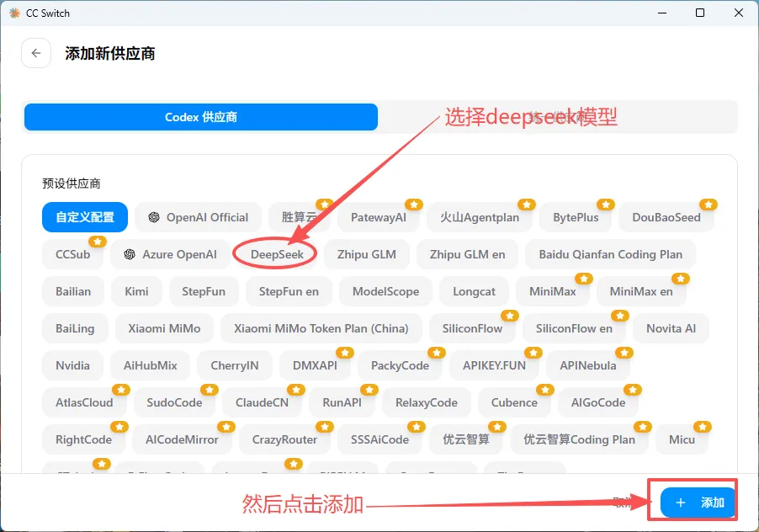This screenshot has height=532, width=759.
Task: Switch to the Codex 供应商 tab
Action: (x=201, y=117)
